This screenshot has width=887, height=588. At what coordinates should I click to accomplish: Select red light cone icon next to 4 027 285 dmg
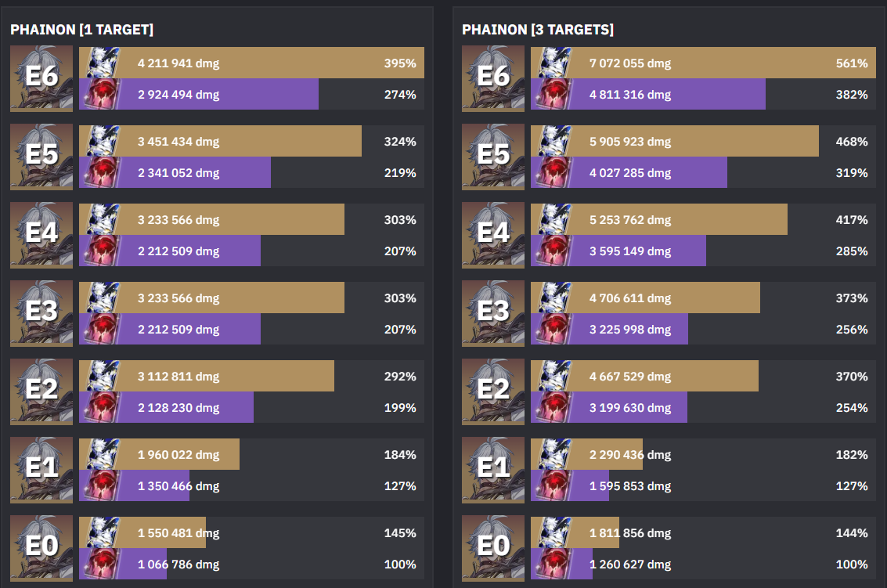pos(552,172)
